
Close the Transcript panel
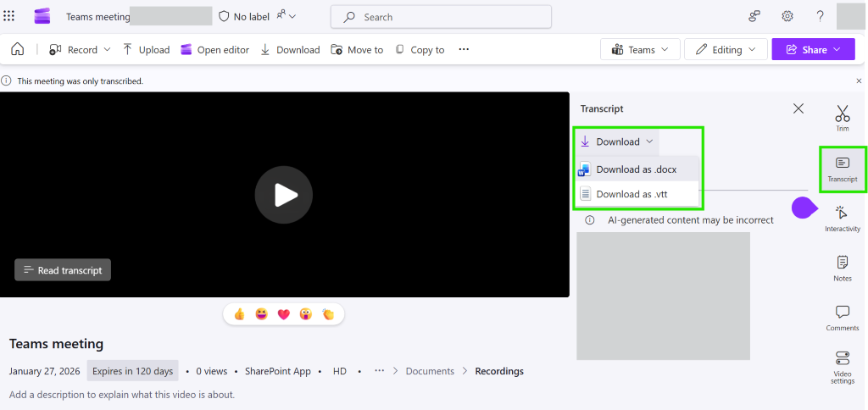798,108
